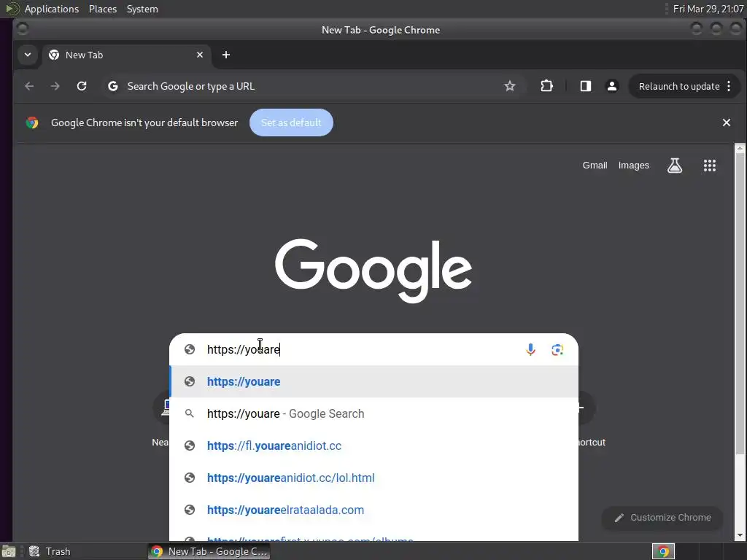Image resolution: width=747 pixels, height=560 pixels.
Task: Close the New Tab tab
Action: tap(200, 55)
